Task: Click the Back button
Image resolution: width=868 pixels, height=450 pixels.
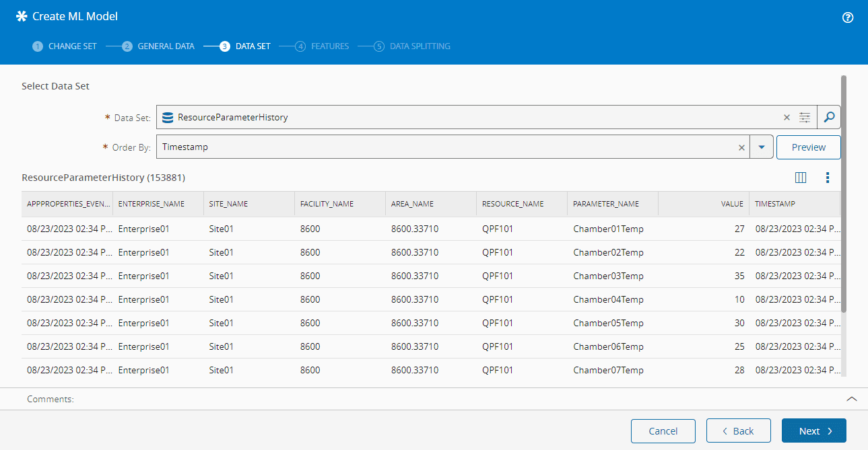Action: [x=738, y=431]
